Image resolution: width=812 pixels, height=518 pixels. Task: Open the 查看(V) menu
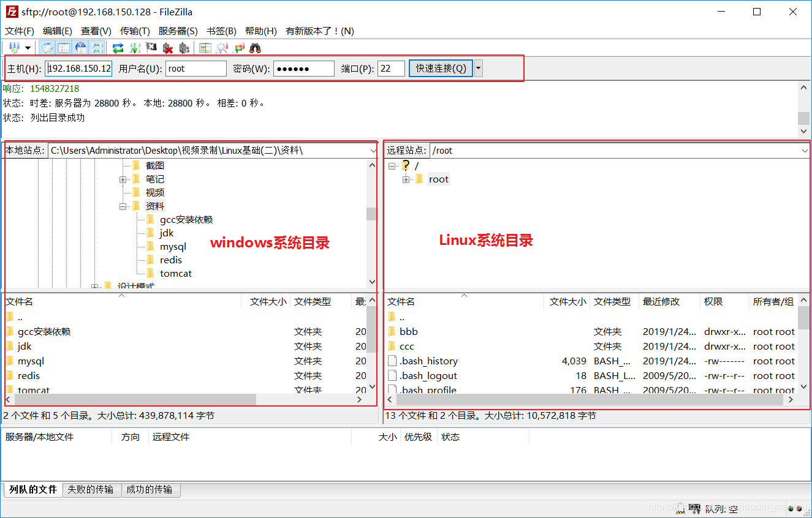(96, 31)
